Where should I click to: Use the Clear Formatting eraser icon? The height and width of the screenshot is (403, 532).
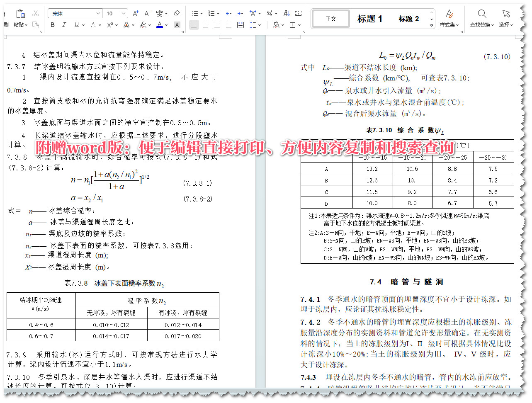[x=177, y=13]
